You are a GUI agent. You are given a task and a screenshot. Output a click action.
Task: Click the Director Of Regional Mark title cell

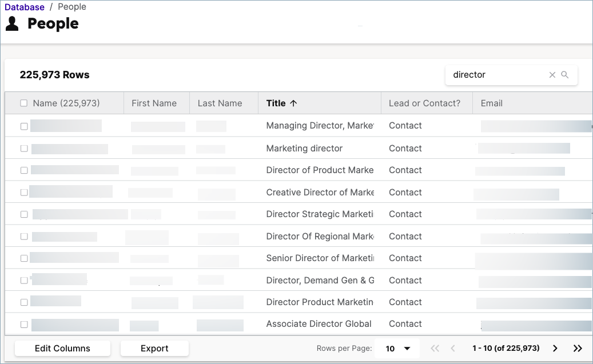point(320,236)
